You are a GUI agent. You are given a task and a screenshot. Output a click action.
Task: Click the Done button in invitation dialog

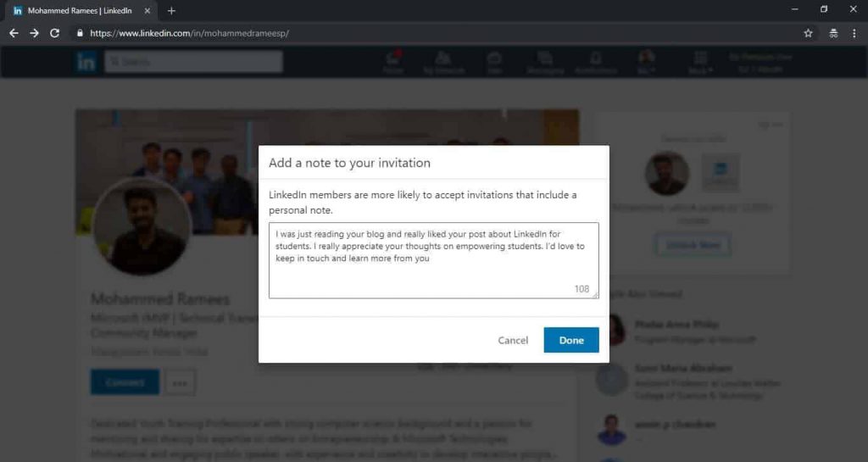click(570, 340)
